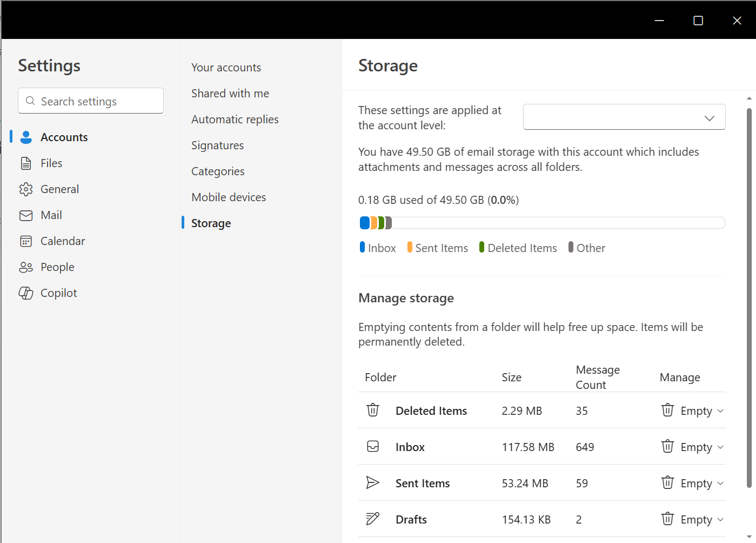This screenshot has height=543, width=756.
Task: Expand Empty chevron for Deleted Items
Action: point(720,411)
